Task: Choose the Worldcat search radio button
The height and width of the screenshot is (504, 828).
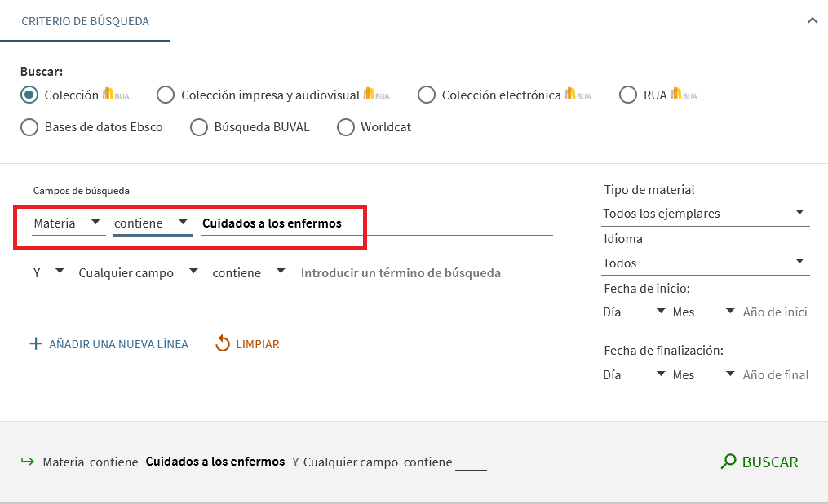Action: (x=346, y=127)
